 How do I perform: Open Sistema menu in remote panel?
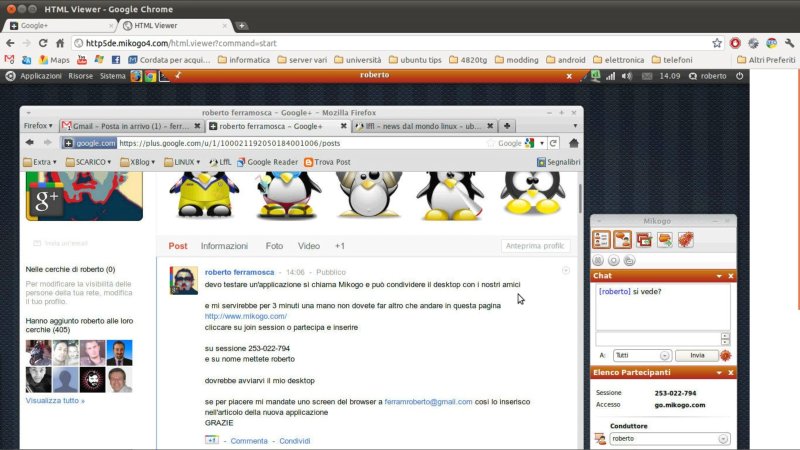(x=112, y=76)
